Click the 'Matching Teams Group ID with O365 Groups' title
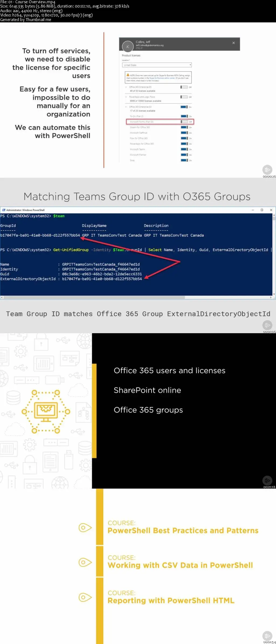The image size is (276, 644). [x=137, y=196]
